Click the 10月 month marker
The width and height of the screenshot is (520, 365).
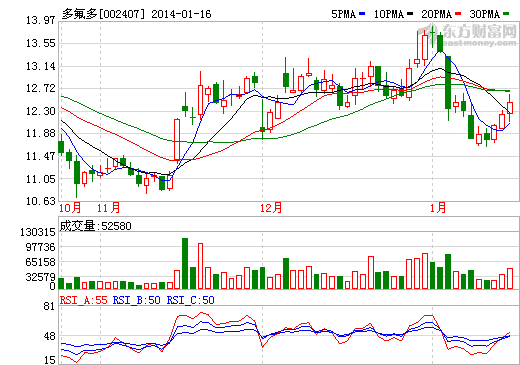[70, 208]
